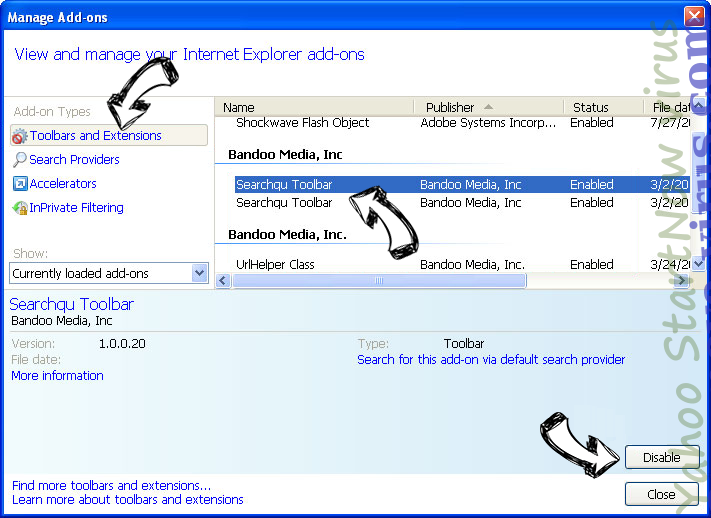The width and height of the screenshot is (711, 518).
Task: Click the vertical scrollbar down arrow
Action: 698,263
